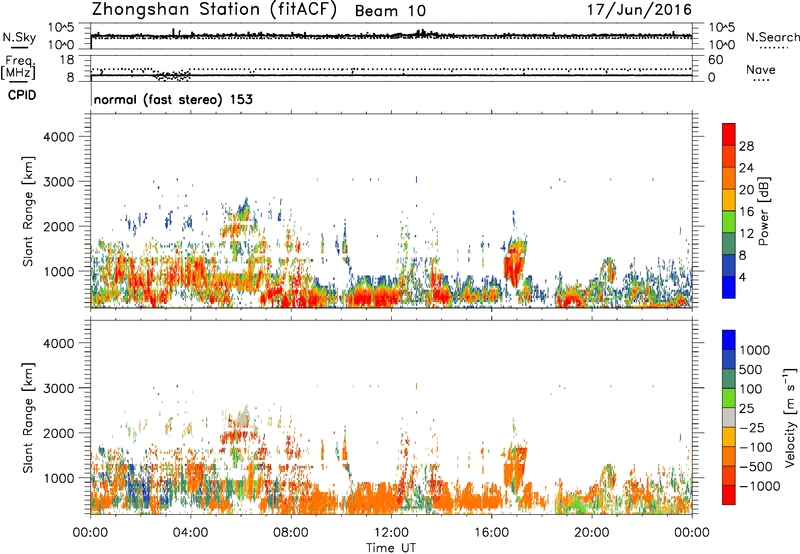Click the '12' Power colorbar label
800x554 pixels.
[746, 234]
